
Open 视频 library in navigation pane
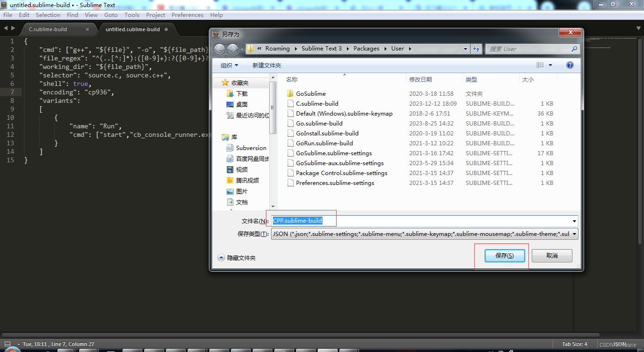(242, 169)
